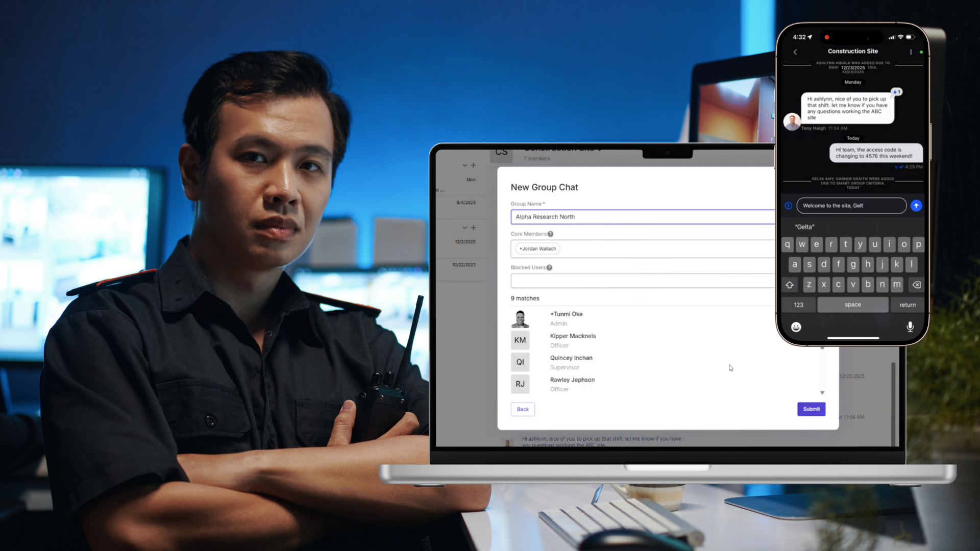This screenshot has height=551, width=980.
Task: Click the Blocked Users help icon
Action: tap(549, 268)
